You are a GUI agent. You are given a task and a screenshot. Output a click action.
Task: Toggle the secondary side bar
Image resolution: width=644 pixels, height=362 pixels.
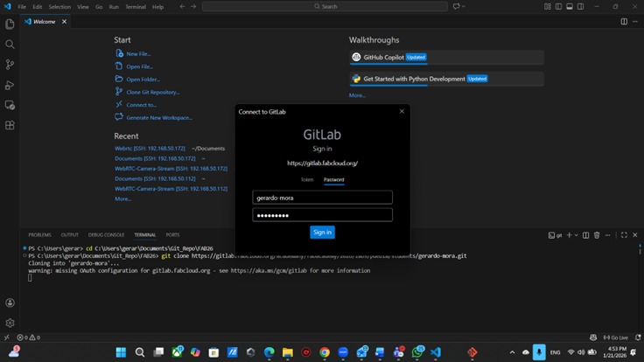tap(581, 7)
